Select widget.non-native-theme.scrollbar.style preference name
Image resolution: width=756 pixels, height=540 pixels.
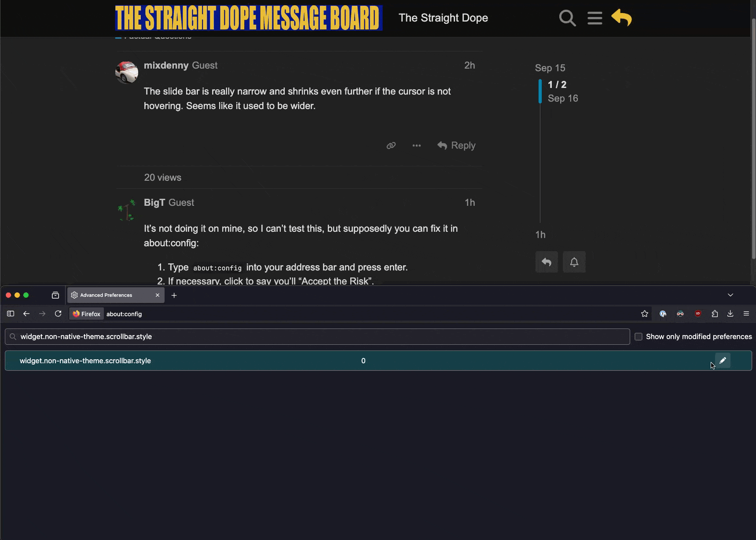pyautogui.click(x=85, y=361)
